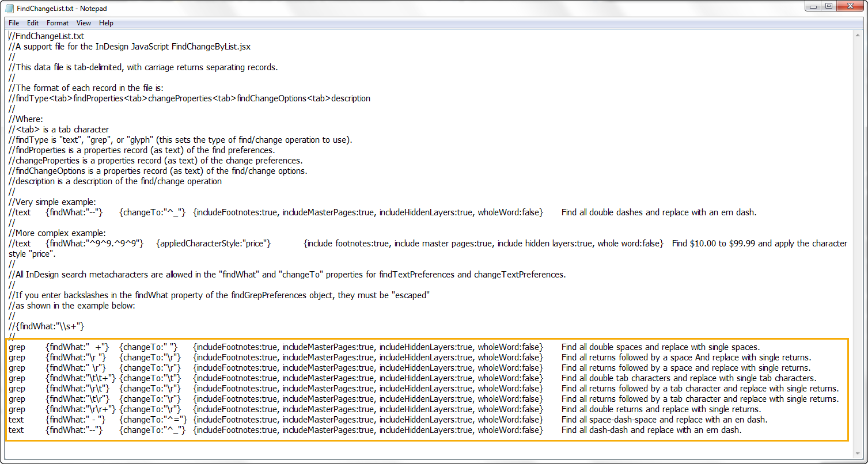
Task: Place cursor on "//Very simple example:" line
Action: (52, 202)
